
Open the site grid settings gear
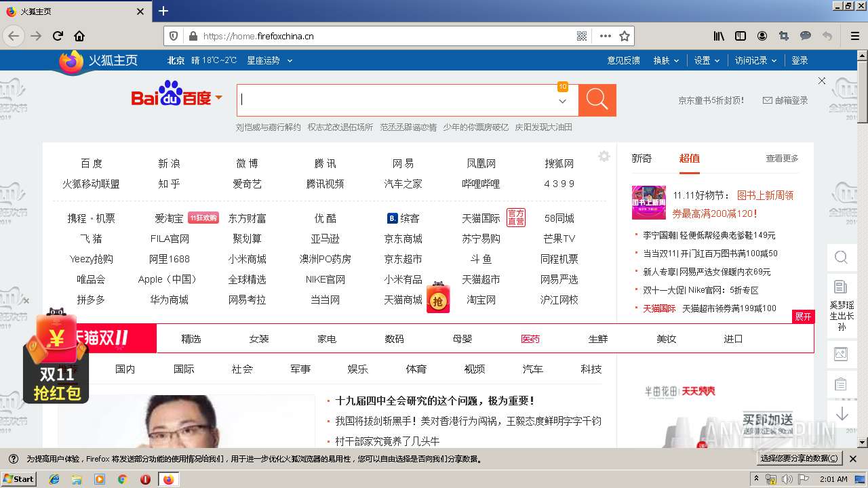604,157
